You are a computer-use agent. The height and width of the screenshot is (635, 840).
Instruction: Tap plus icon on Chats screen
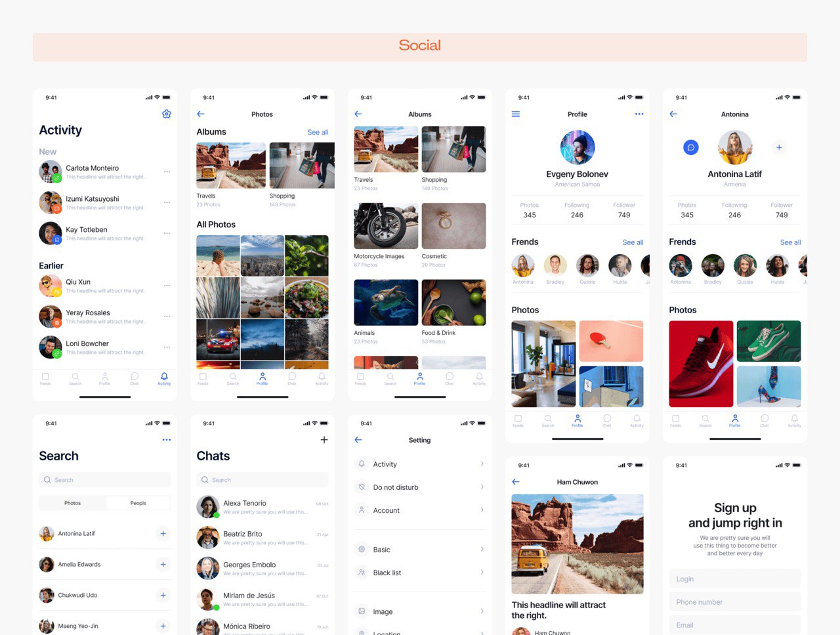coord(324,440)
